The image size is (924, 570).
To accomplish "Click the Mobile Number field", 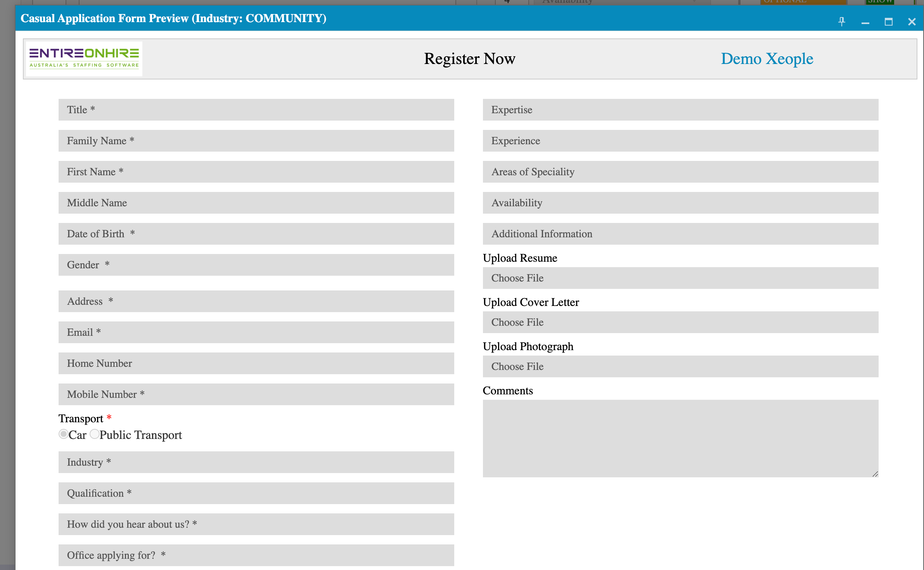I will click(256, 394).
